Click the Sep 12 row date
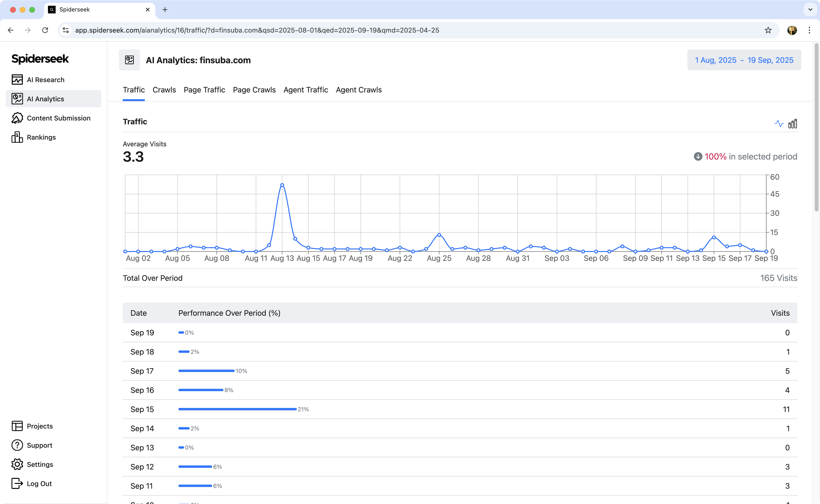 [x=142, y=467]
